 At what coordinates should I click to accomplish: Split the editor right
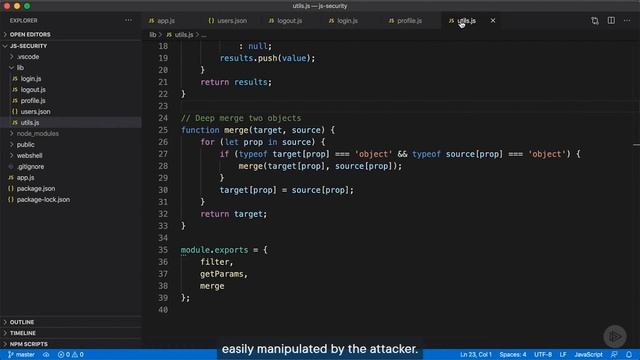611,20
